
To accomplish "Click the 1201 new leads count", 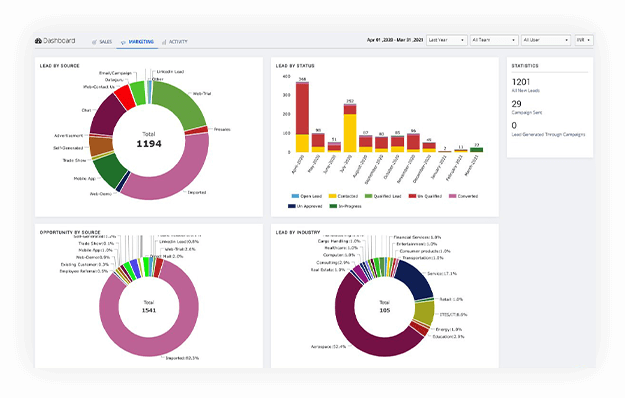I will point(521,82).
